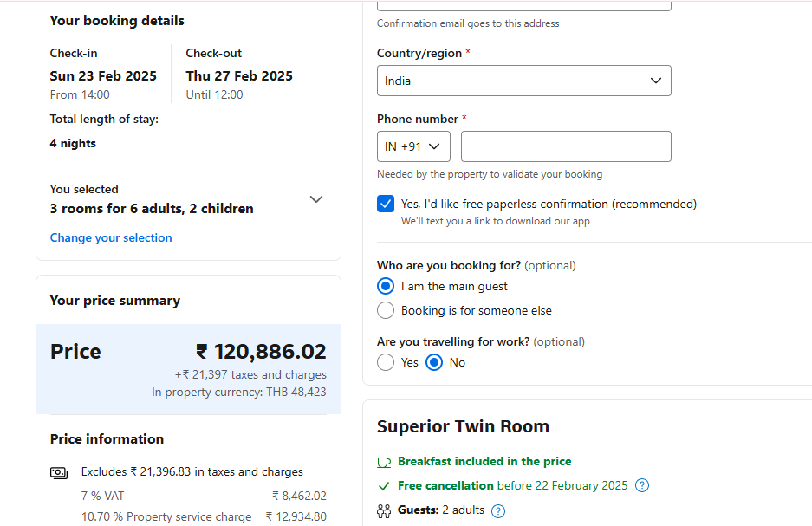Screen dimensions: 812x526
Task: Click the help icon beside Free cancellation
Action: [641, 485]
